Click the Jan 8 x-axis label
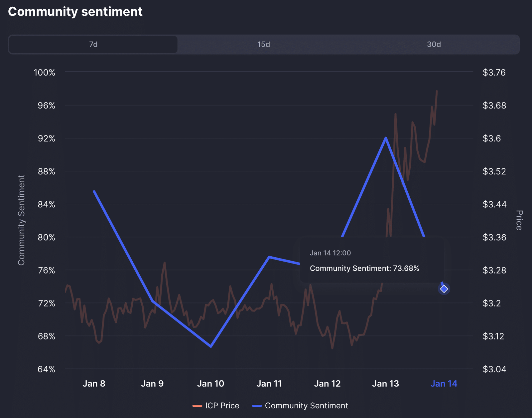This screenshot has width=532, height=418. (x=94, y=384)
